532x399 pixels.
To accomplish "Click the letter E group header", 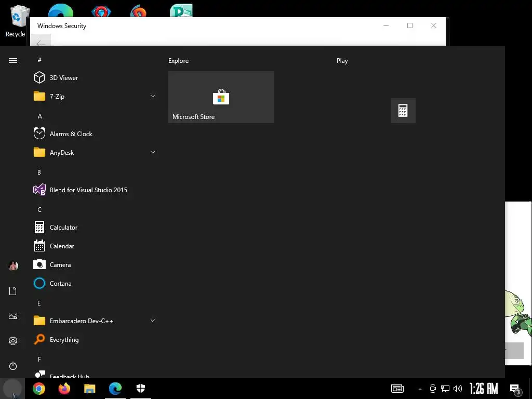I will click(39, 303).
